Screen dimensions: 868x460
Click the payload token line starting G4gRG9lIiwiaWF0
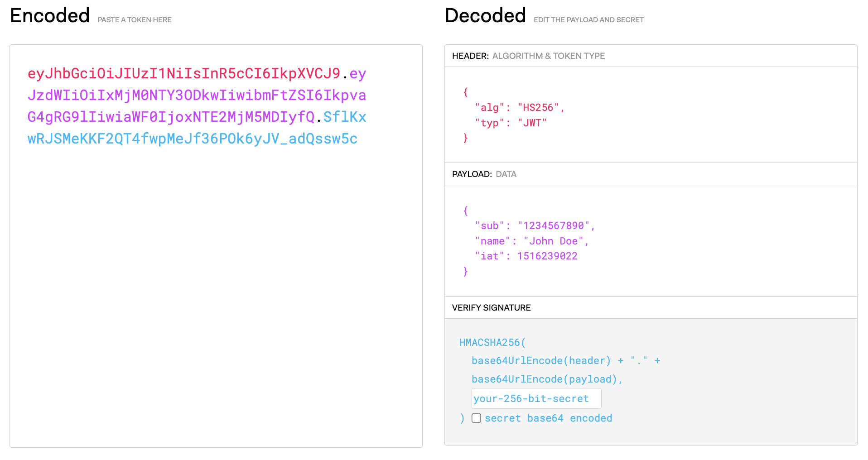tap(171, 117)
